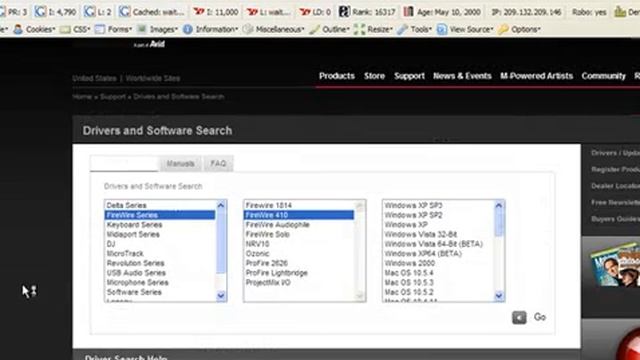Open the Miscellaneous toolbar menu

pos(273,29)
